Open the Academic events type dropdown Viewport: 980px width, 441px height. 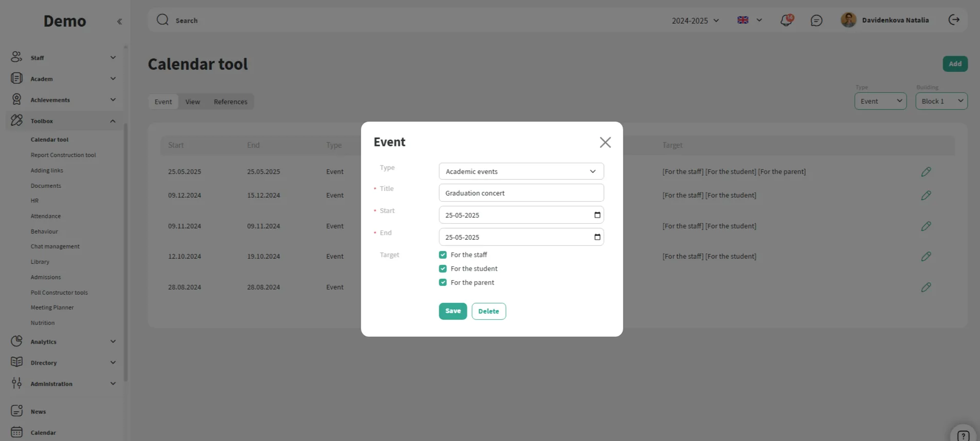521,171
